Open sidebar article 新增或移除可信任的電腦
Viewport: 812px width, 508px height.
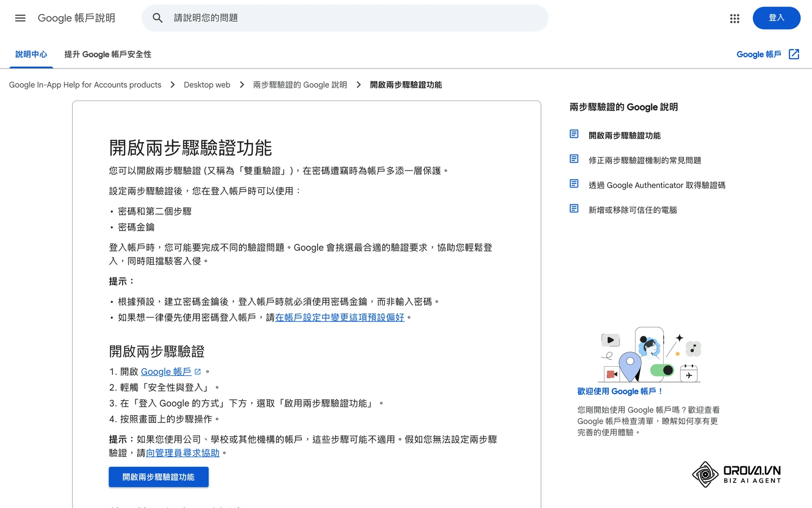(632, 210)
